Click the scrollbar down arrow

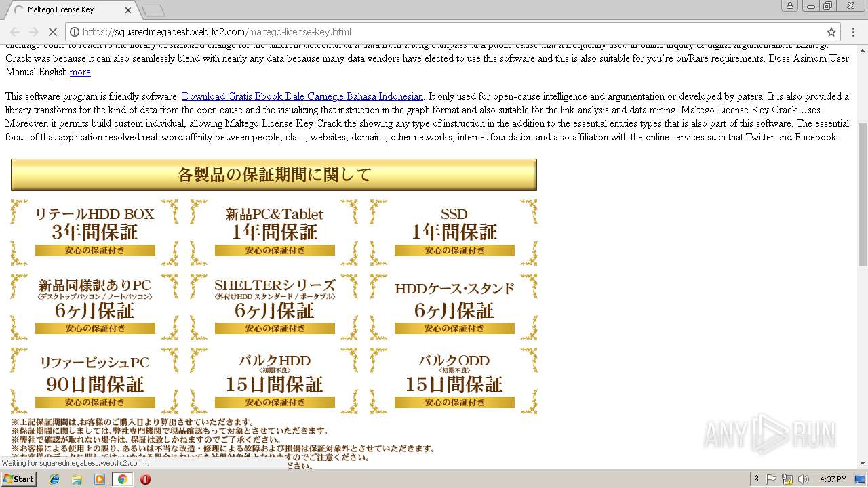(862, 464)
